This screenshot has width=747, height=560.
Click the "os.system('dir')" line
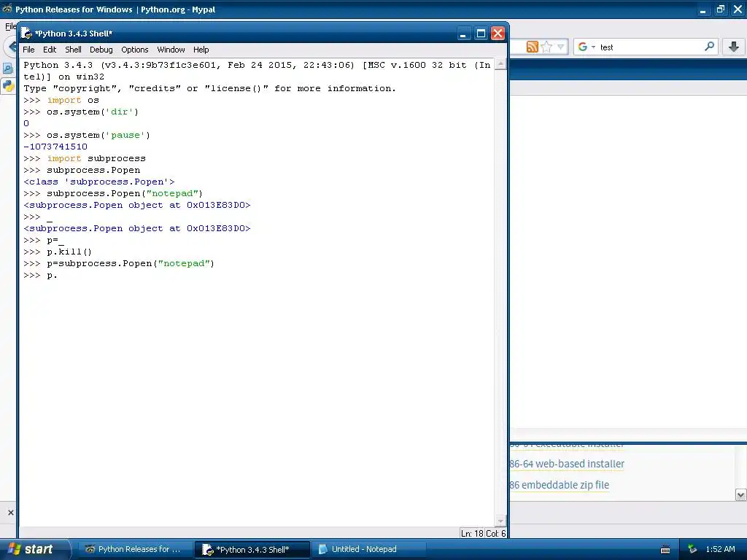(81, 112)
